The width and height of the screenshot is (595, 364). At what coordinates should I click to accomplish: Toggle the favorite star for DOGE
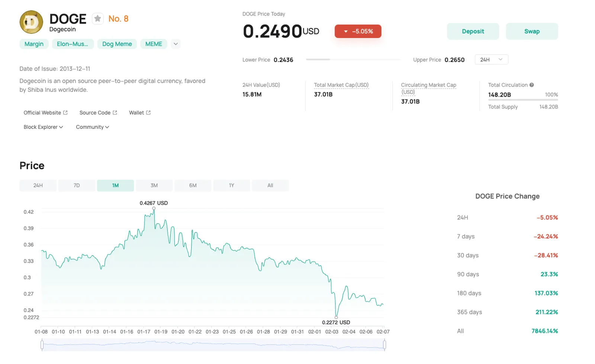97,19
